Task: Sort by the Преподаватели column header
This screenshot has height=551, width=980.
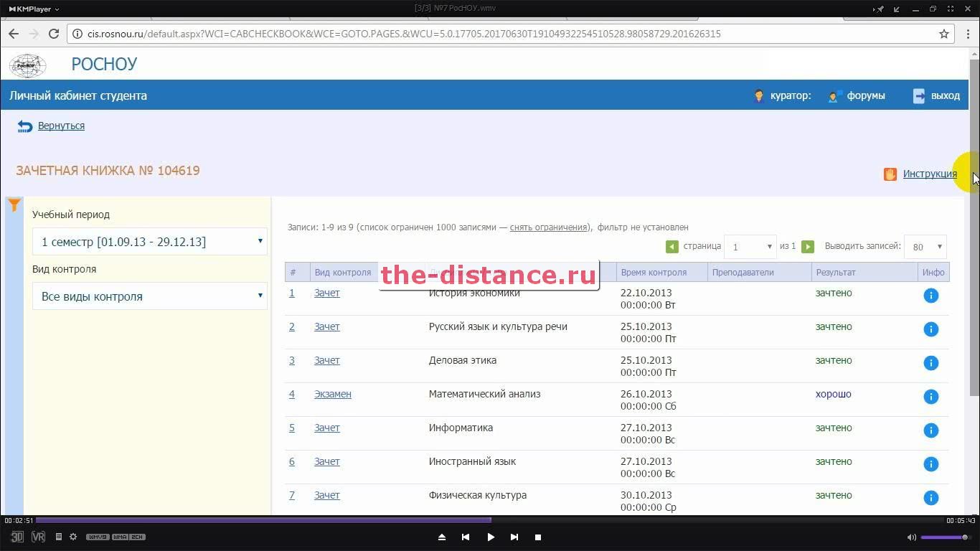Action: (x=743, y=273)
